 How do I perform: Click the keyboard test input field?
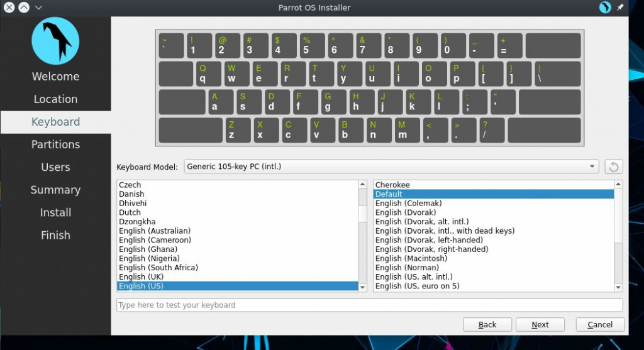pyautogui.click(x=370, y=305)
